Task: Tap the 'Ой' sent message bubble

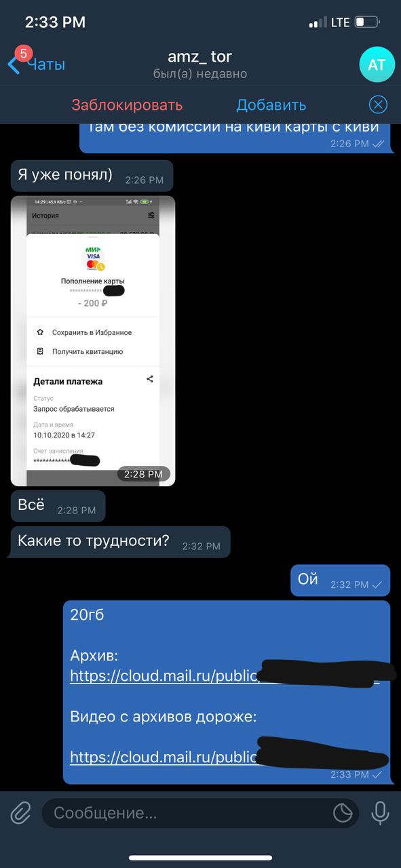Action: pos(341,580)
